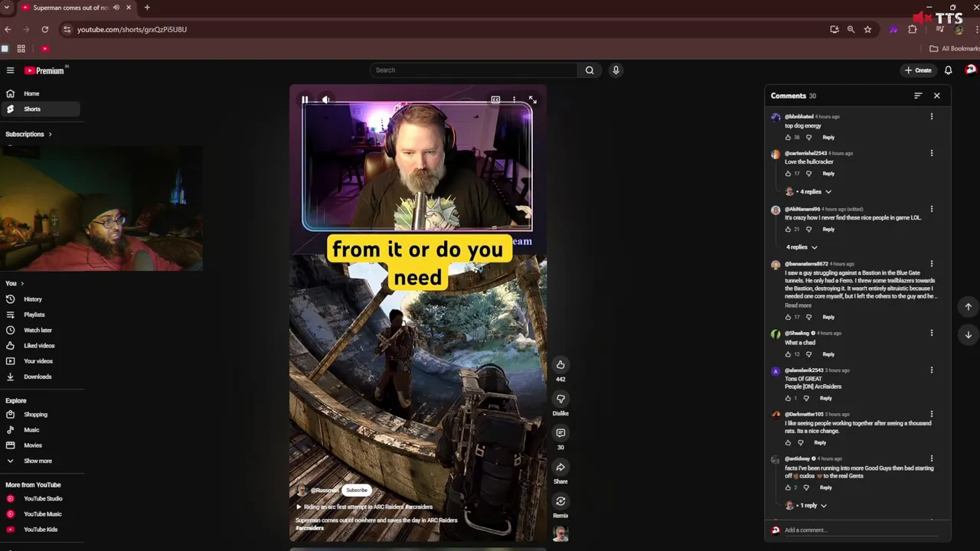Click the search magnifier button
The height and width of the screenshot is (551, 980).
point(590,70)
